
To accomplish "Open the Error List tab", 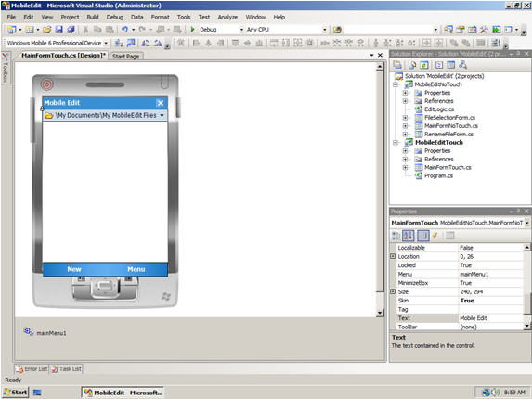I will [32, 368].
